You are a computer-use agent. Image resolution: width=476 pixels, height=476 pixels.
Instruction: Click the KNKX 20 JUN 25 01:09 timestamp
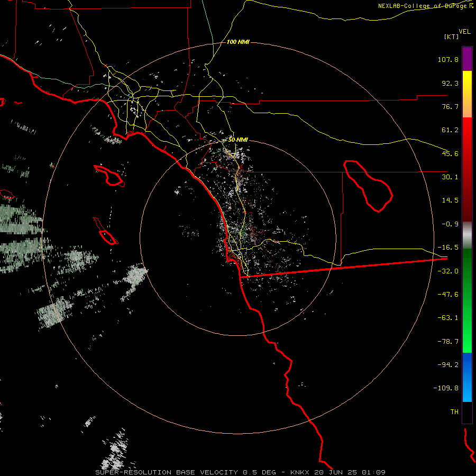[338, 472]
